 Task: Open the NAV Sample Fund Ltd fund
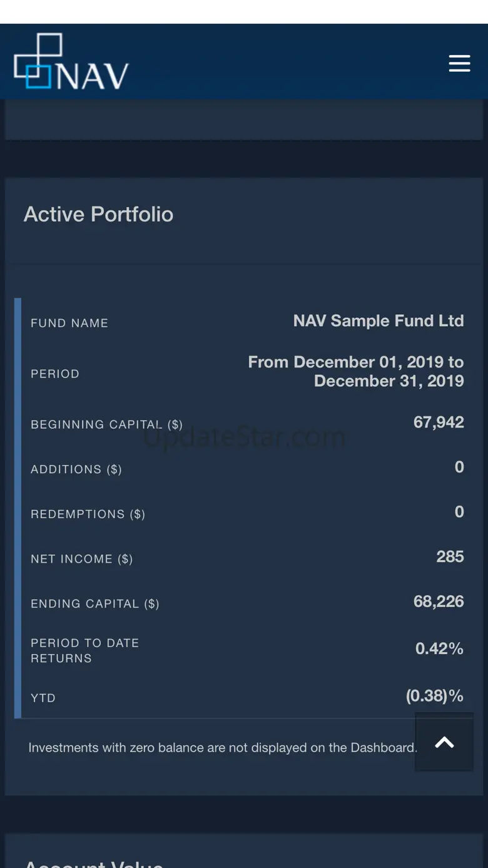(378, 321)
